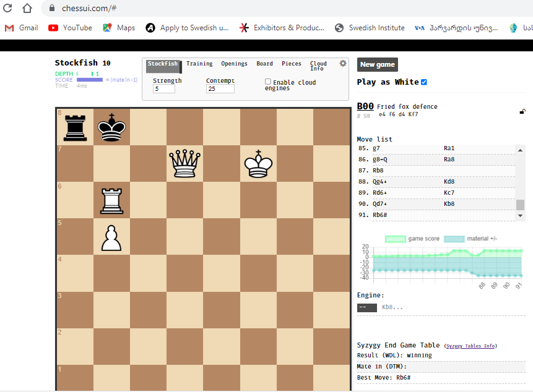This screenshot has width=533, height=392.
Task: Open the VOA bookmark
Action: click(456, 28)
